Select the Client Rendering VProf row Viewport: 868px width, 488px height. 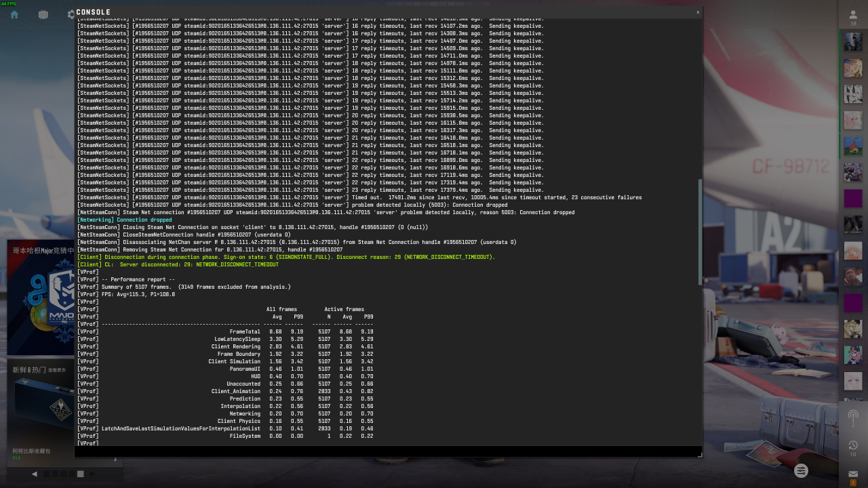pyautogui.click(x=225, y=346)
